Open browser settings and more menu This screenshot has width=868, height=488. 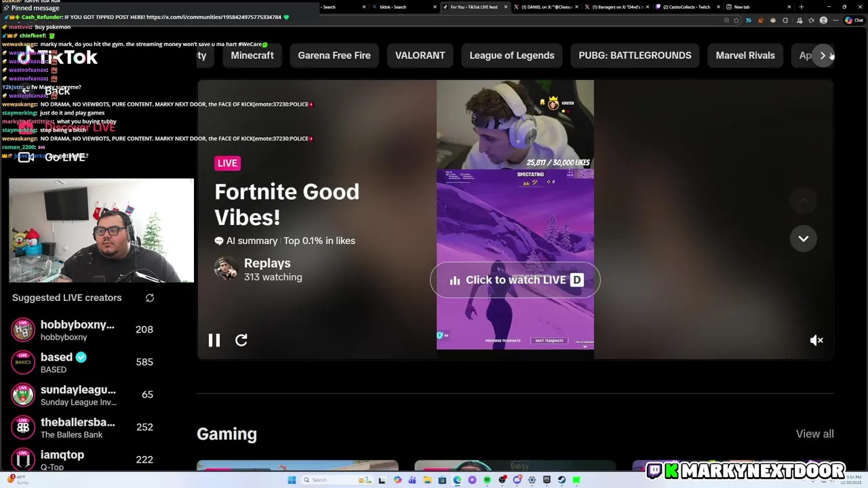(x=835, y=20)
